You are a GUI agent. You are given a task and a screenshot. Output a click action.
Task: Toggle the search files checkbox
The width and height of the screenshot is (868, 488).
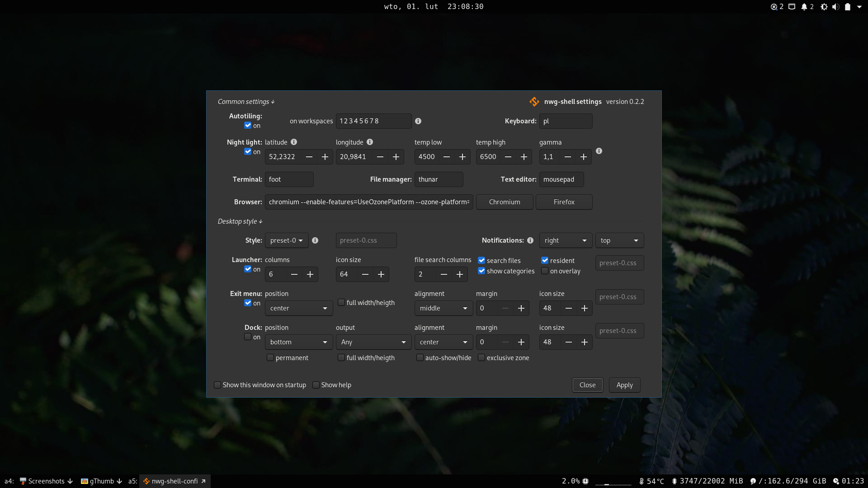[x=482, y=260]
